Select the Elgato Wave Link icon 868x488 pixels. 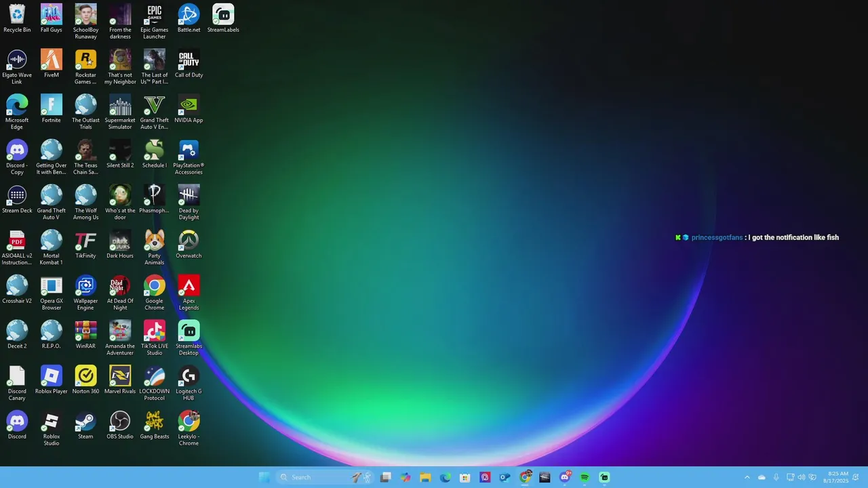(x=17, y=67)
